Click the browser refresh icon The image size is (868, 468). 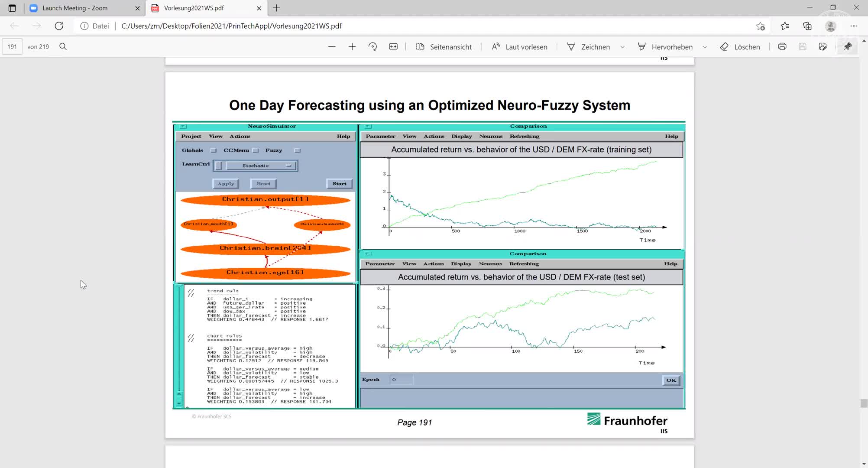[59, 26]
